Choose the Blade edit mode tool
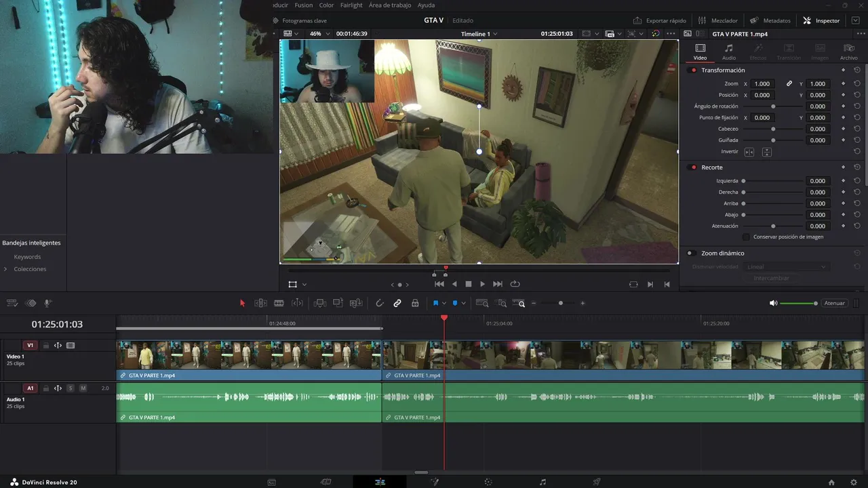The image size is (868, 488). [279, 303]
